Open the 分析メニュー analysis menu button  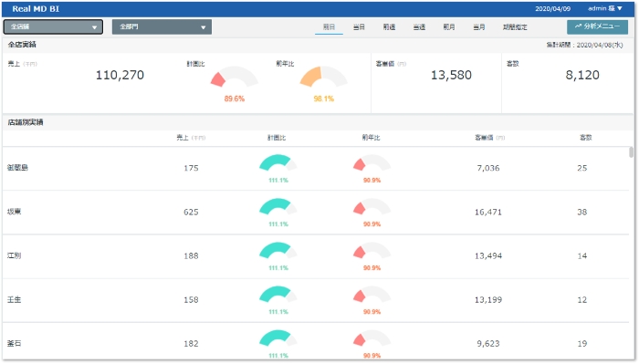597,26
